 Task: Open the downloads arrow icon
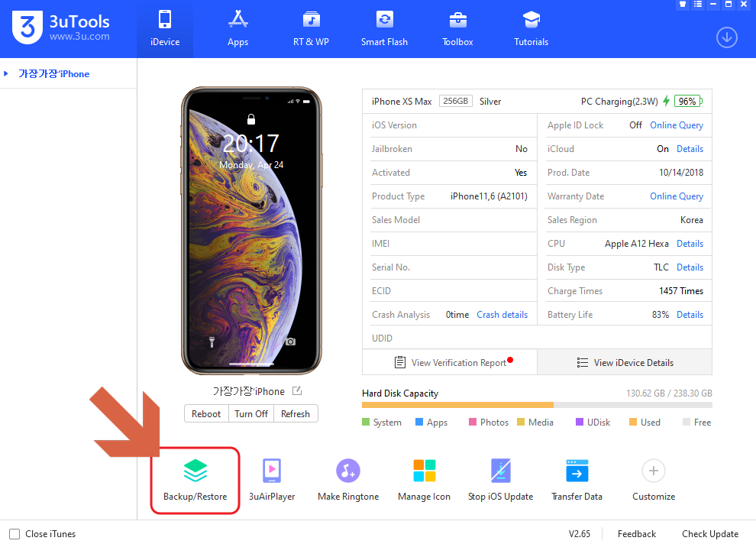[726, 37]
